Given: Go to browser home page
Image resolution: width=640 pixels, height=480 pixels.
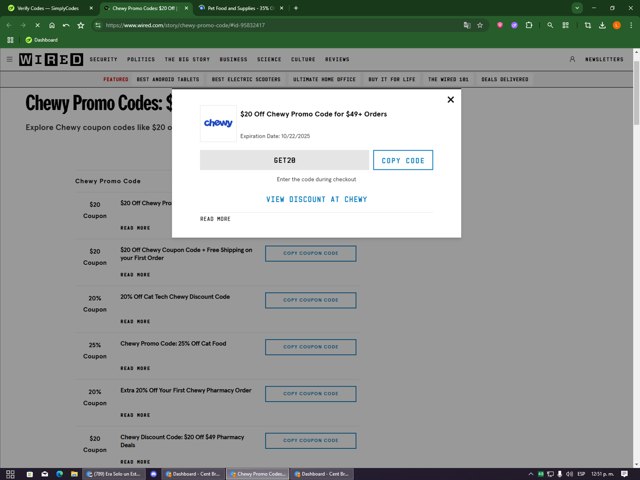Looking at the screenshot, I should [x=52, y=25].
